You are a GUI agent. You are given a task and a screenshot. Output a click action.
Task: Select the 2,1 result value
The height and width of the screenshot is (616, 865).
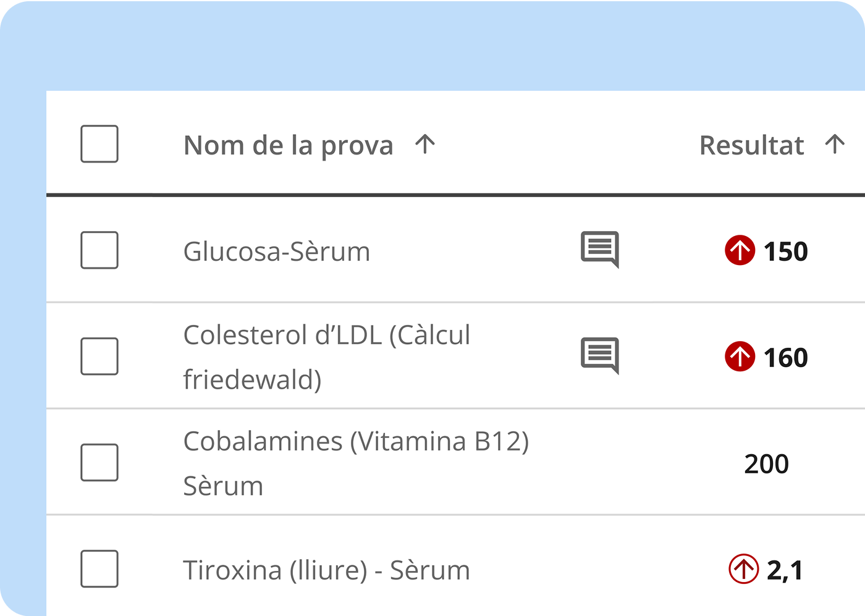[785, 570]
